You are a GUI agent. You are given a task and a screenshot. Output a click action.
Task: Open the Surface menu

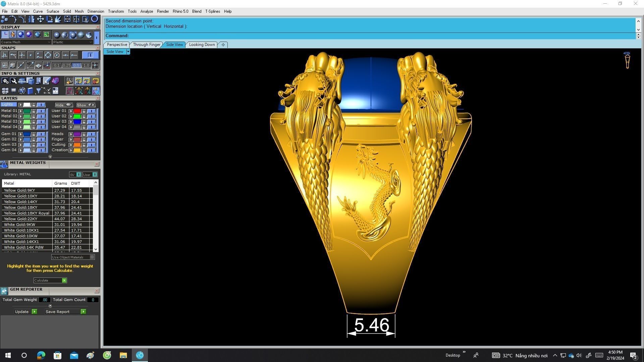[53, 11]
